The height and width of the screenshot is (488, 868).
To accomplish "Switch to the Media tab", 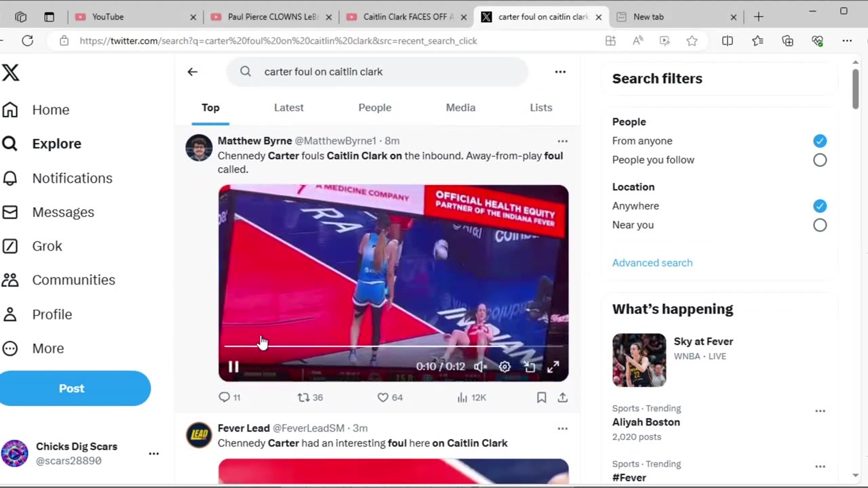I will pos(460,108).
